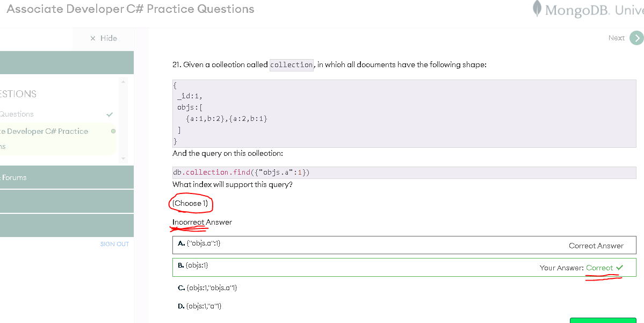Open the Questions sidebar item
Screen dimensions: 644x323
point(17,114)
